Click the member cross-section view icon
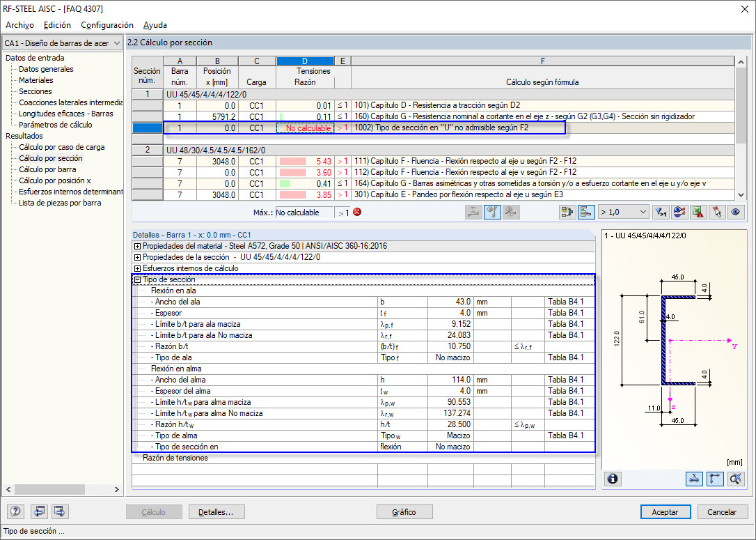The height and width of the screenshot is (540, 756). pos(473,213)
